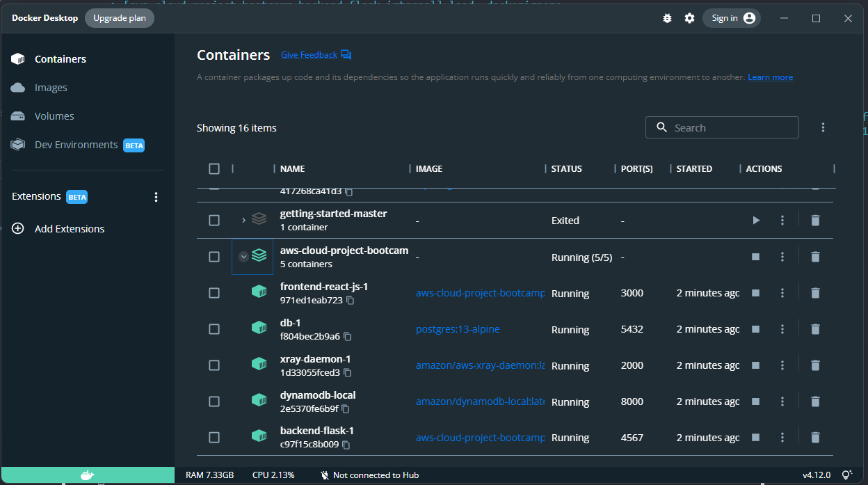This screenshot has width=868, height=485.
Task: Open more actions for getting-started-master
Action: (782, 220)
